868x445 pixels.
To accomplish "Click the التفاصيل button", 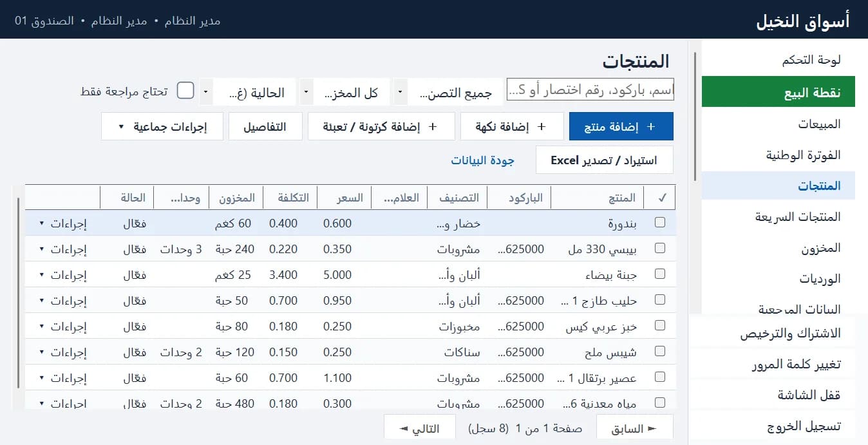I will [265, 126].
